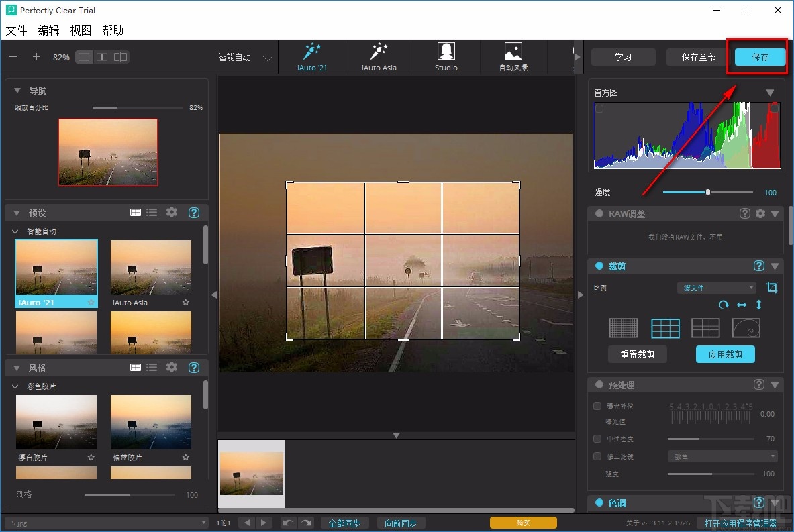
Task: Enable the 曝光补偿 checkbox
Action: pyautogui.click(x=597, y=406)
